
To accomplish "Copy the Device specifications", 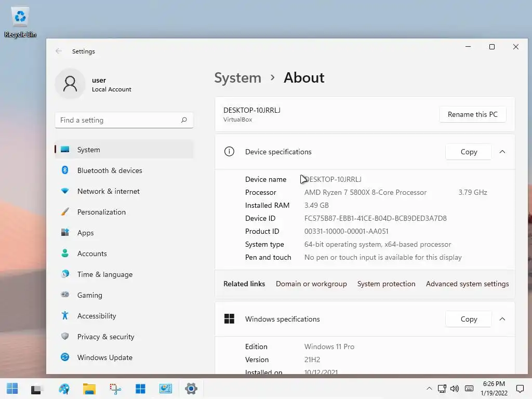I will [x=469, y=152].
